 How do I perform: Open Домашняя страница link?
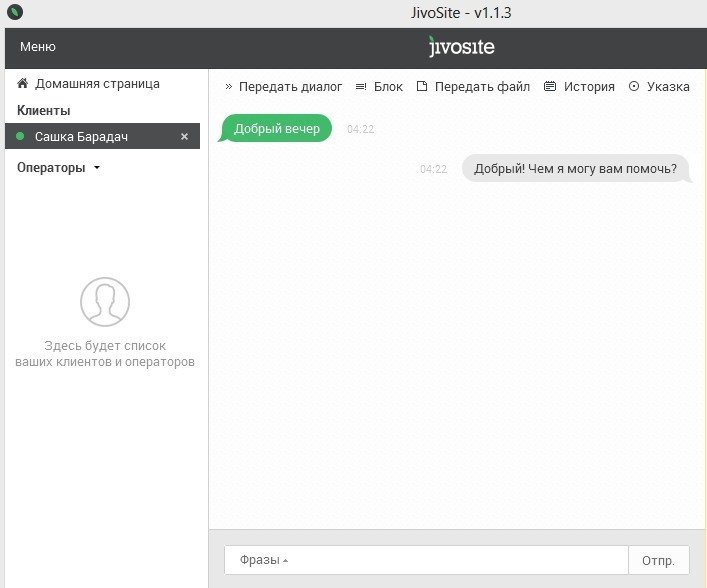(97, 84)
